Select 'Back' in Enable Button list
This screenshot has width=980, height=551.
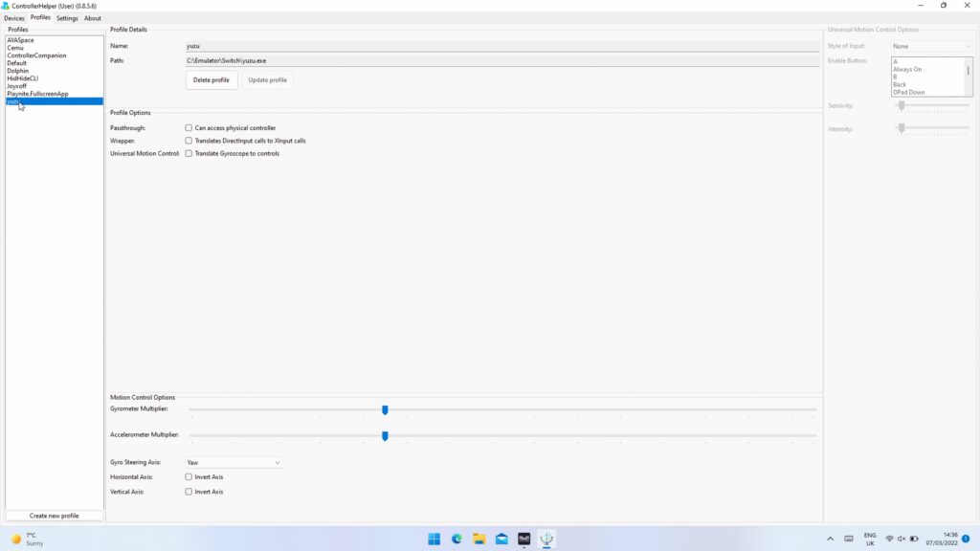(x=928, y=84)
